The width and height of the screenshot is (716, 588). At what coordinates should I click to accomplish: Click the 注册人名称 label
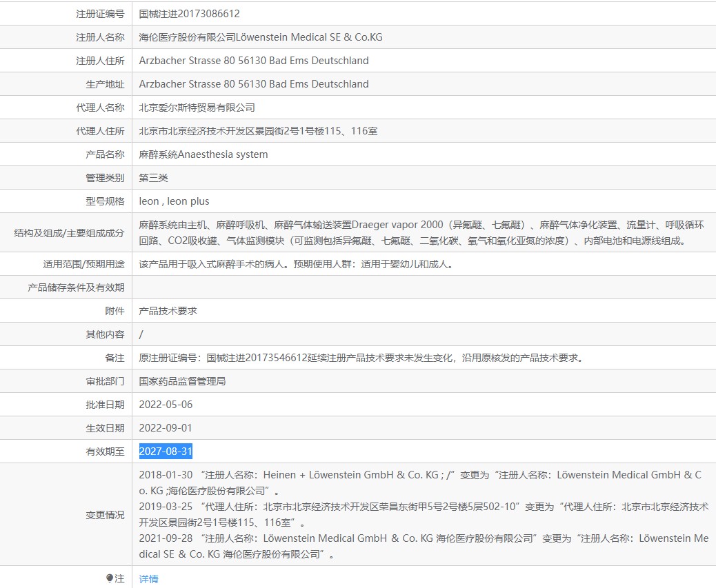(100, 37)
